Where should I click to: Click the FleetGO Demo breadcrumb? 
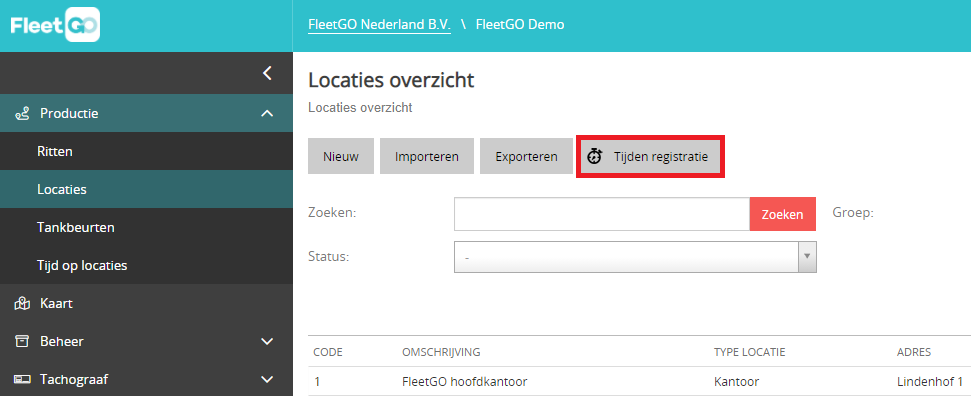520,25
